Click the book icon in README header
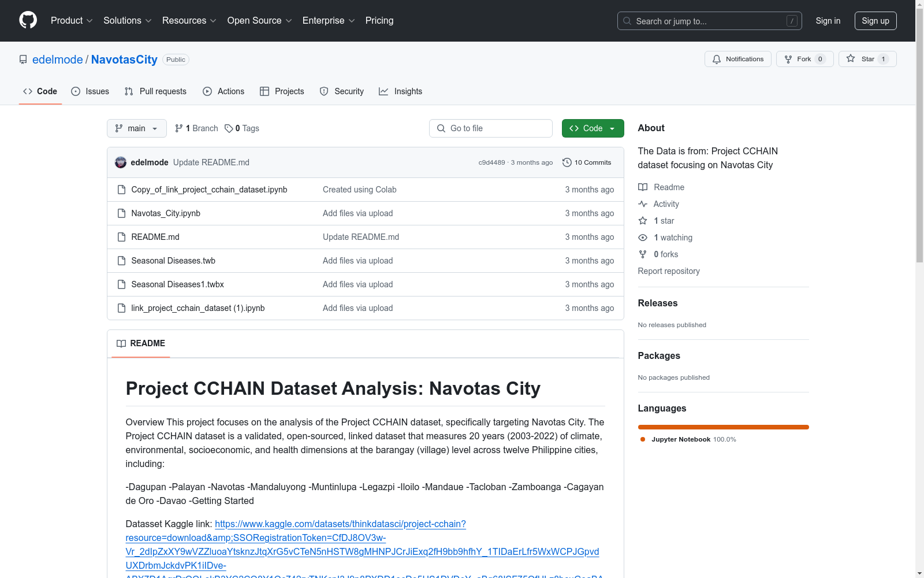 [121, 343]
